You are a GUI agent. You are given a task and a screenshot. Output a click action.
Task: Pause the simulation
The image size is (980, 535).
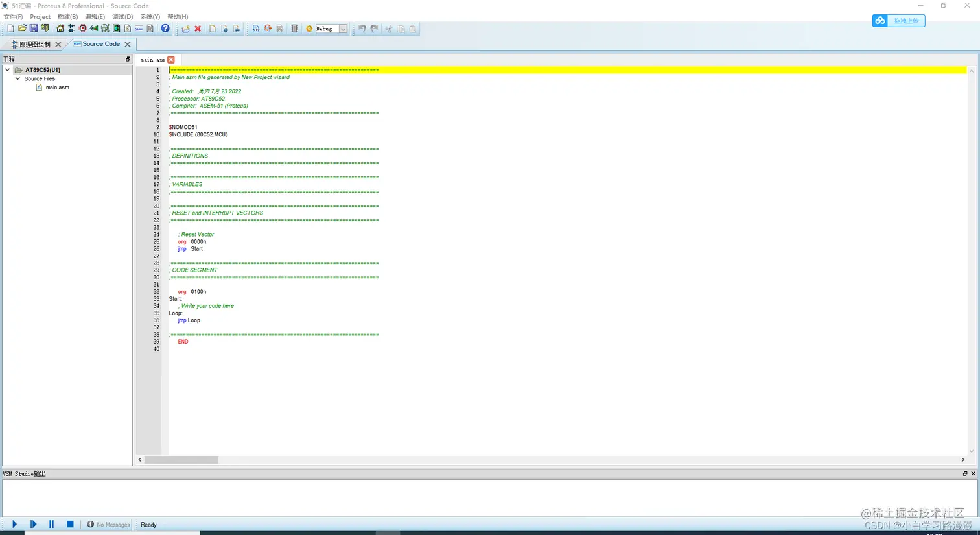[x=51, y=524]
